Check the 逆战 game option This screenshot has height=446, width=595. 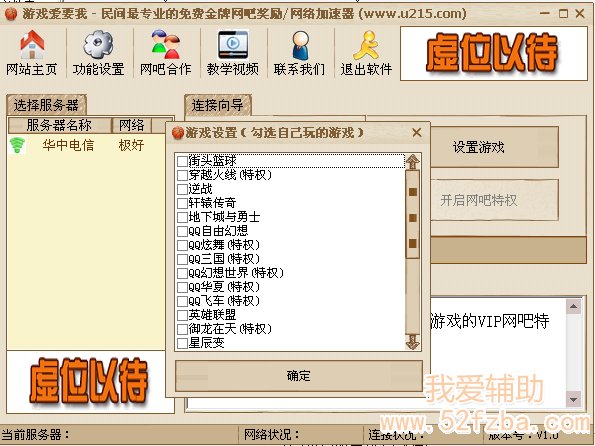click(182, 189)
